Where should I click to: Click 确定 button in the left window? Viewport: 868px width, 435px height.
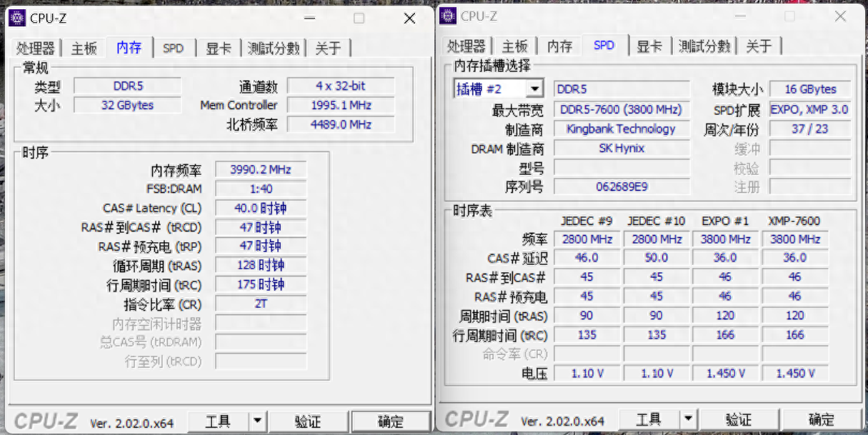(x=390, y=421)
